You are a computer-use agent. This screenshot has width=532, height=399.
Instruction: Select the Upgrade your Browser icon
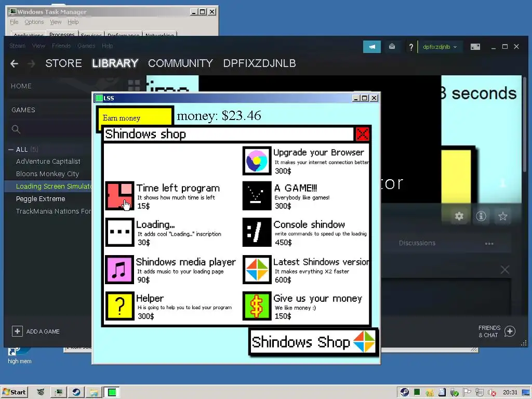[257, 161]
